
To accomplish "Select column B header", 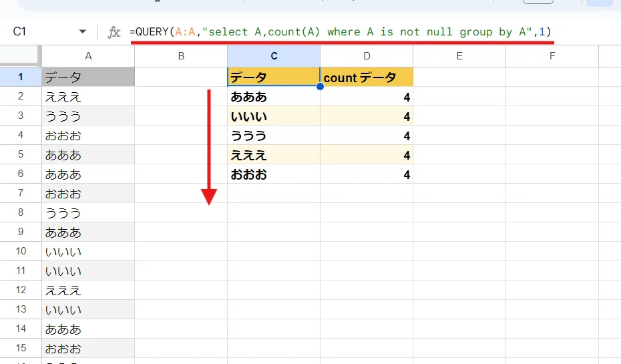I will 181,56.
